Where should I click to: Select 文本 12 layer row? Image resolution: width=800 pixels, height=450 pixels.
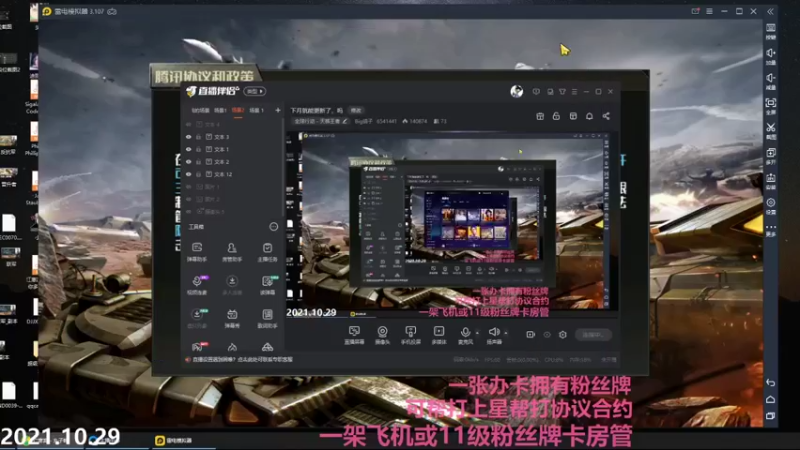tap(233, 174)
